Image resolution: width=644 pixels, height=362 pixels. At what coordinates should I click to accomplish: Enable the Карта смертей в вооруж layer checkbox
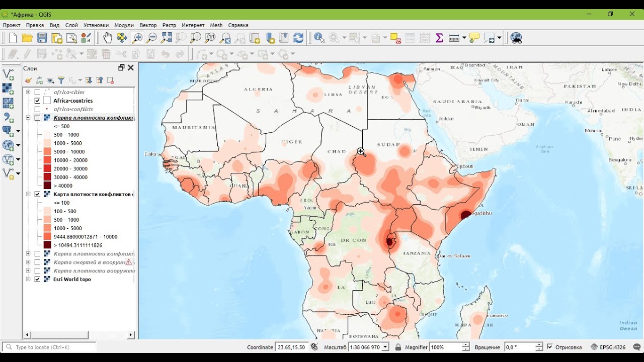(37, 262)
